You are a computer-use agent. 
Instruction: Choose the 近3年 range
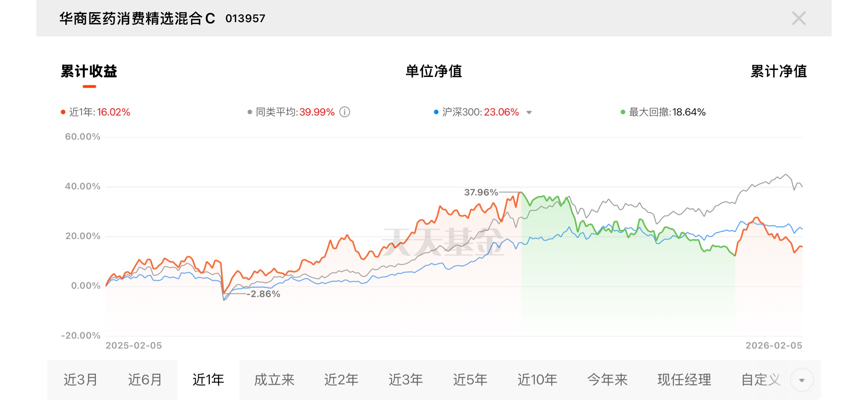point(406,380)
